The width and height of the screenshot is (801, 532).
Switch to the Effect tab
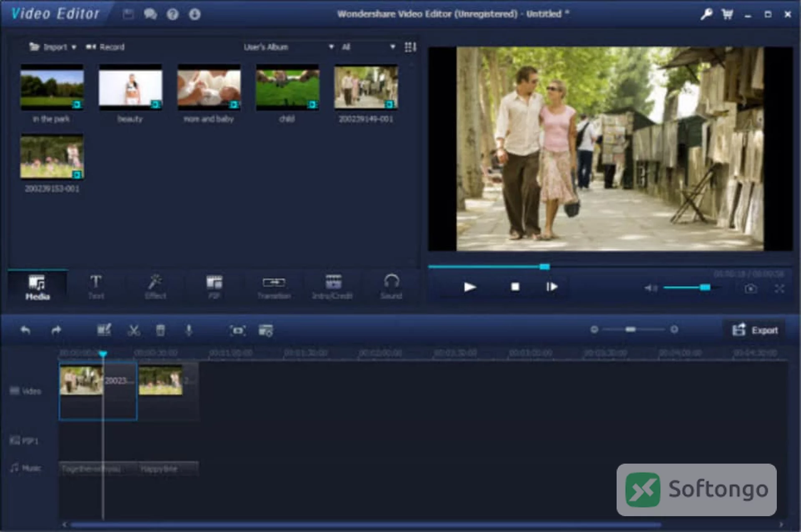(x=155, y=287)
